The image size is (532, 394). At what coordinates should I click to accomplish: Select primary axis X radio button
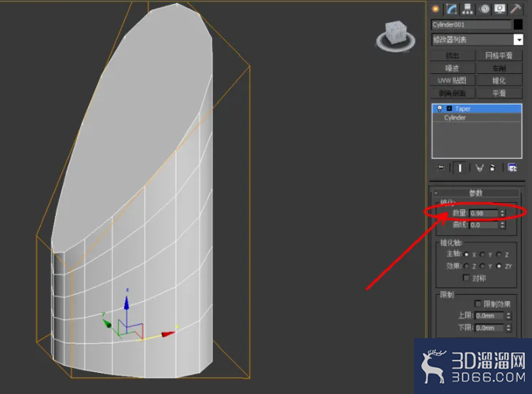[x=467, y=254]
